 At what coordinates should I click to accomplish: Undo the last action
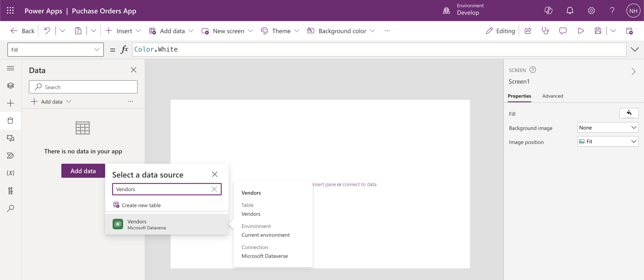coord(47,31)
